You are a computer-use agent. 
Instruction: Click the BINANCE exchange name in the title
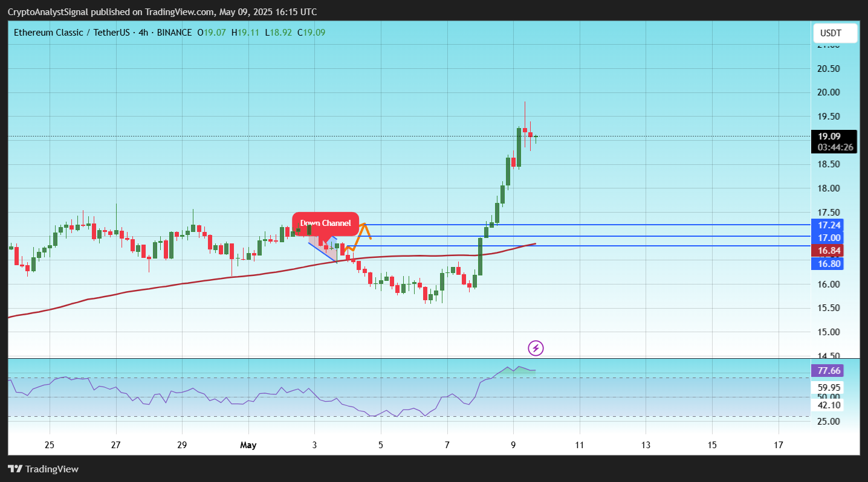coord(175,33)
